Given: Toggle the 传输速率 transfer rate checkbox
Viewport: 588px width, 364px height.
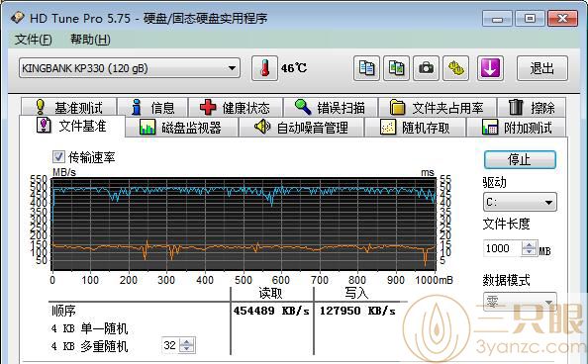Looking at the screenshot, I should 58,156.
